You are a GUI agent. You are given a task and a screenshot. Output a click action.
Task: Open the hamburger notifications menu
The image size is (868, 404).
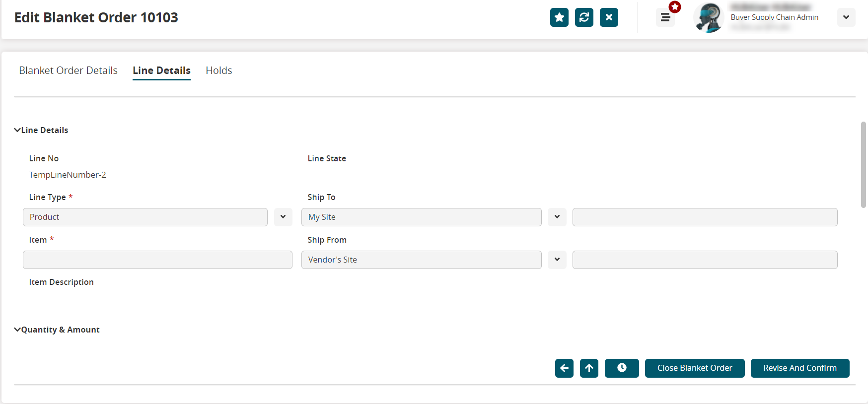(665, 18)
